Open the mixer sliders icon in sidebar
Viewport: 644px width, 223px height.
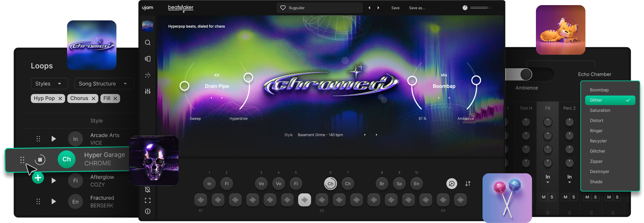point(147,91)
